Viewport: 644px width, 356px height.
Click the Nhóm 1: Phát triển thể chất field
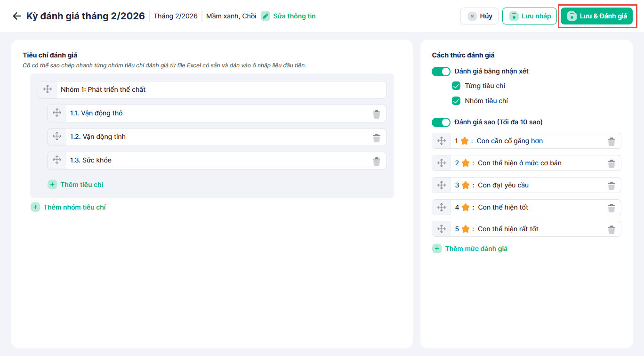(x=220, y=89)
